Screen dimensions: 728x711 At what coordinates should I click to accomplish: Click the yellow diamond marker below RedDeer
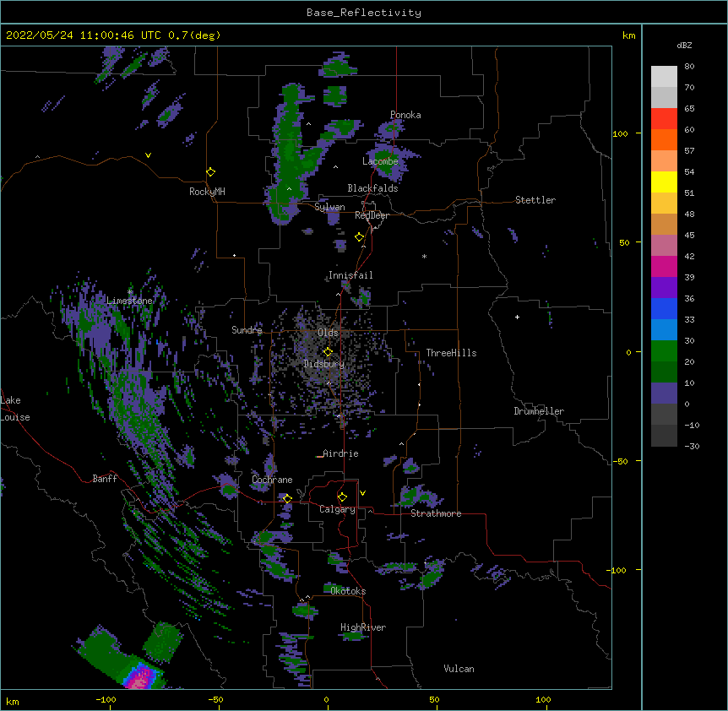pos(360,237)
